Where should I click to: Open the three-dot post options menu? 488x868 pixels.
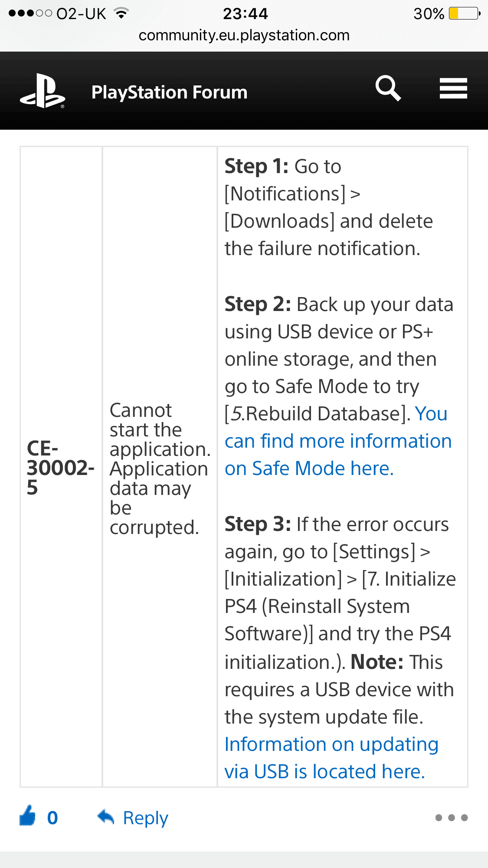[x=452, y=818]
